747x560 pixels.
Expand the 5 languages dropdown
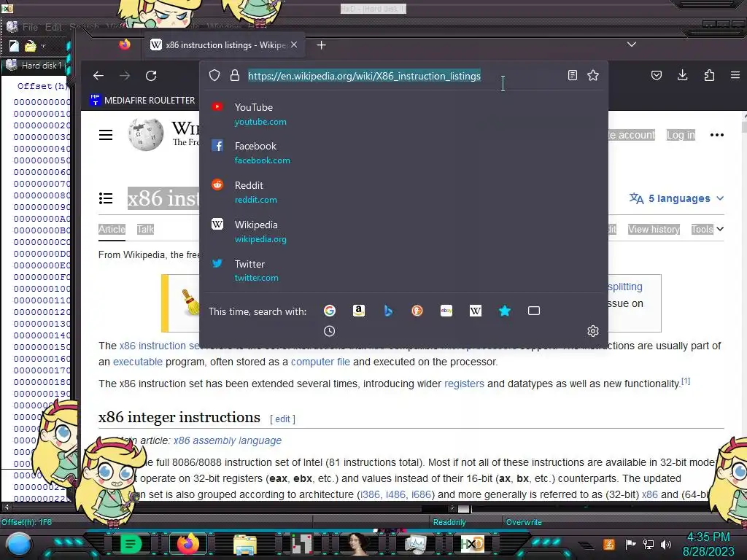tap(676, 198)
